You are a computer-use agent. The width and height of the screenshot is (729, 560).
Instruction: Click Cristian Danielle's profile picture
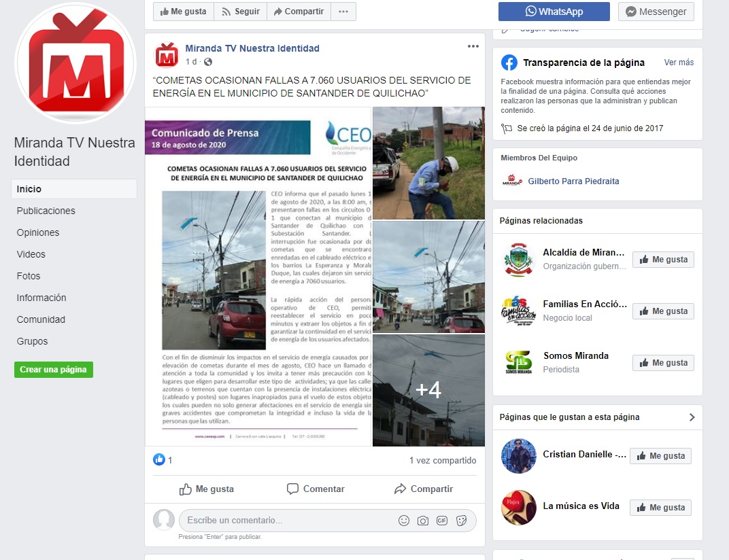pyautogui.click(x=518, y=456)
